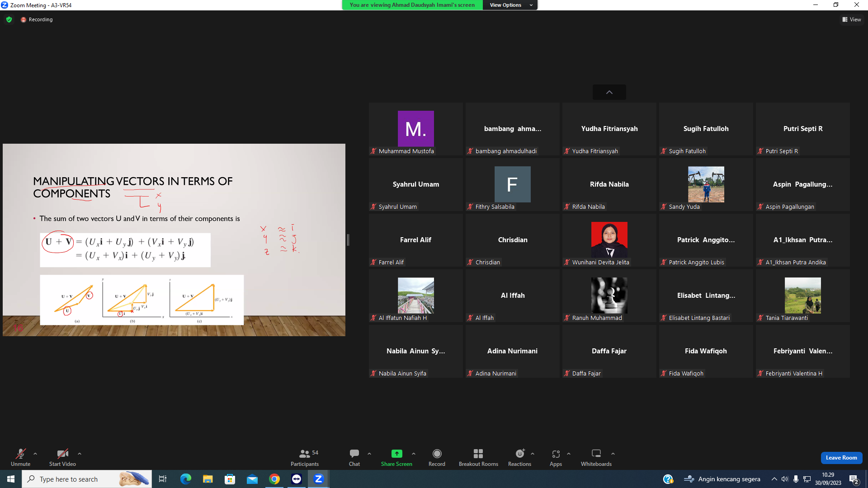
Task: Open the Participants panel
Action: 305,457
